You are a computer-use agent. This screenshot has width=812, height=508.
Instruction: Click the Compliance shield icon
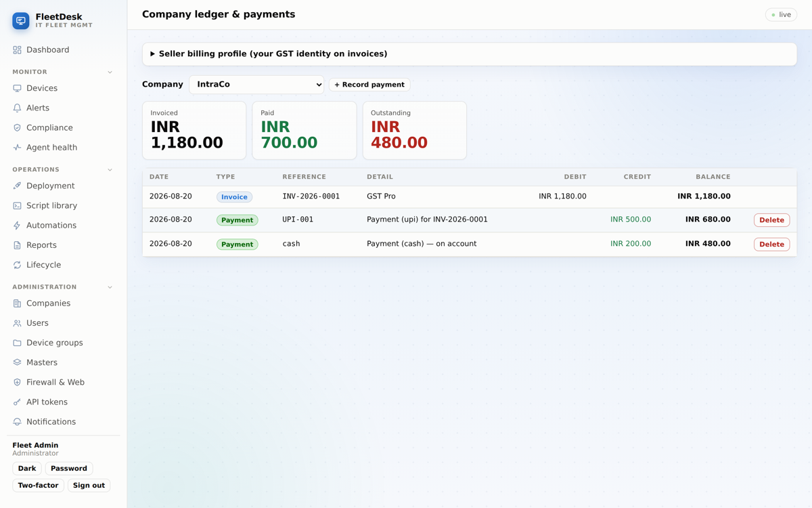point(17,128)
